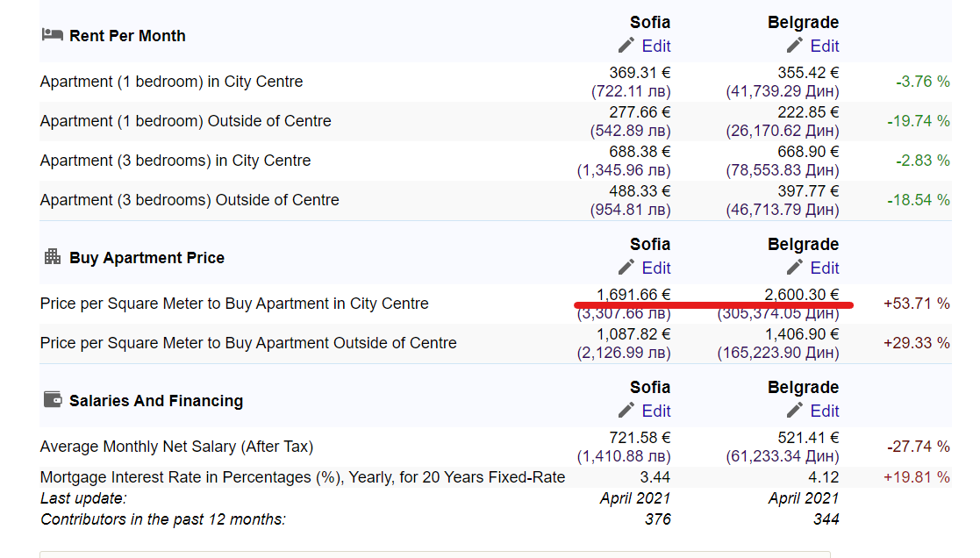The image size is (980, 558).
Task: Click the Belgrade pencil icon under Salaries And Financing
Action: [794, 411]
